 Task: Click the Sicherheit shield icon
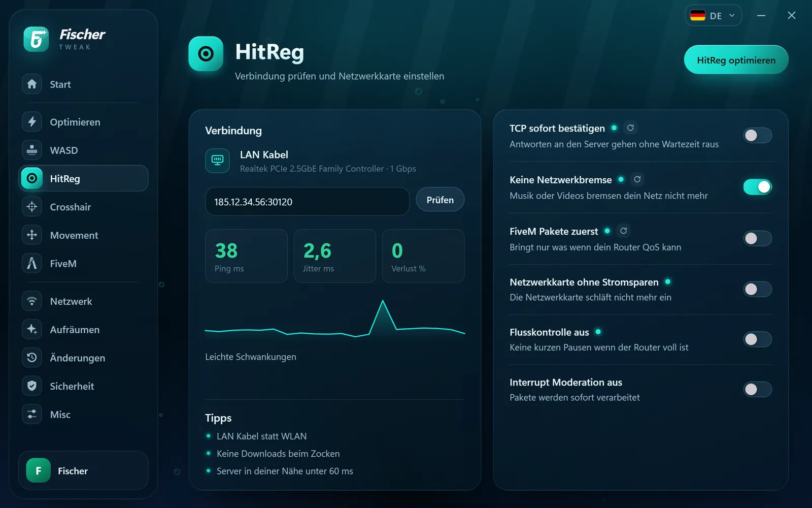(32, 386)
